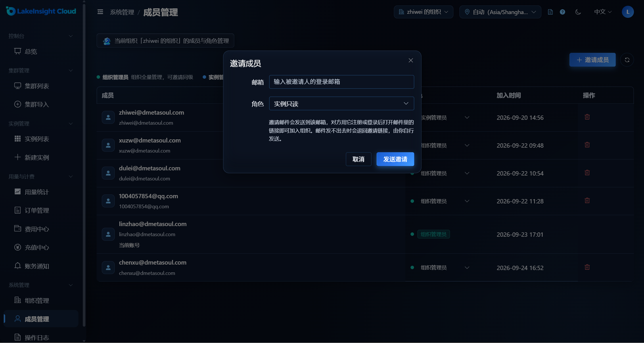Screen dimensions: 644x343
Task: Click avatar icon of zhiwei@dmetasoul.com
Action: click(108, 117)
